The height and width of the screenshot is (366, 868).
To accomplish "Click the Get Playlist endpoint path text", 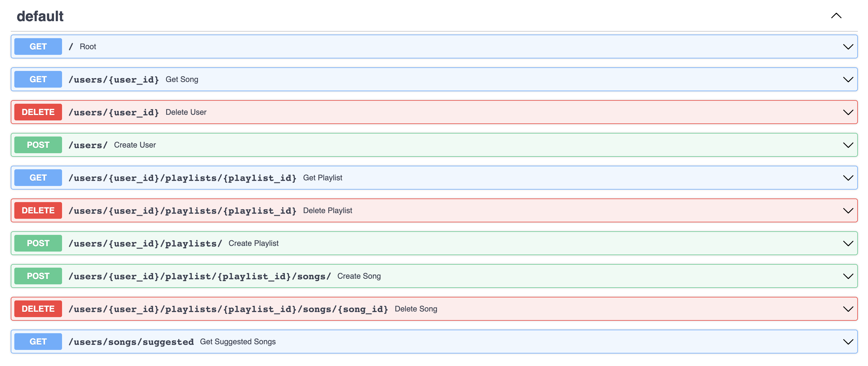I will 182,178.
